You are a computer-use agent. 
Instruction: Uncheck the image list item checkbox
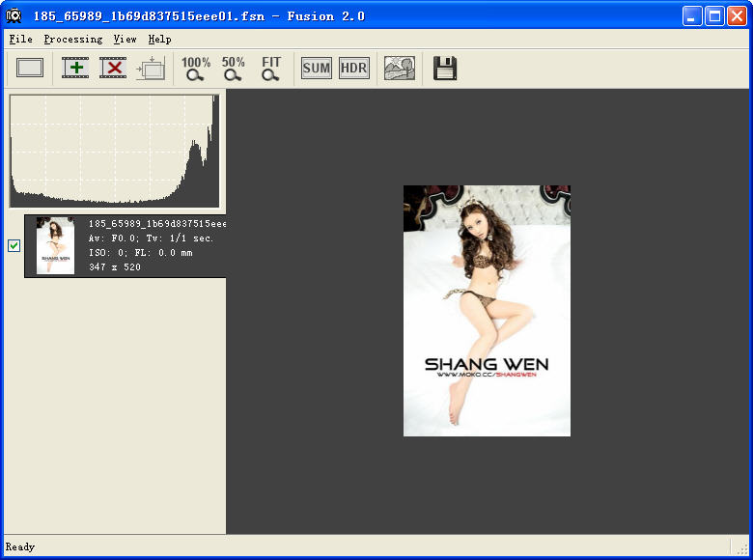tap(14, 245)
